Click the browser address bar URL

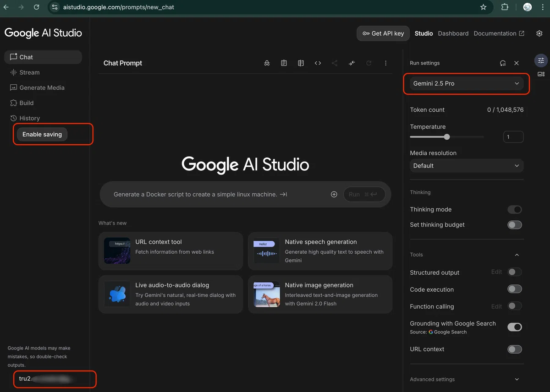click(x=119, y=7)
